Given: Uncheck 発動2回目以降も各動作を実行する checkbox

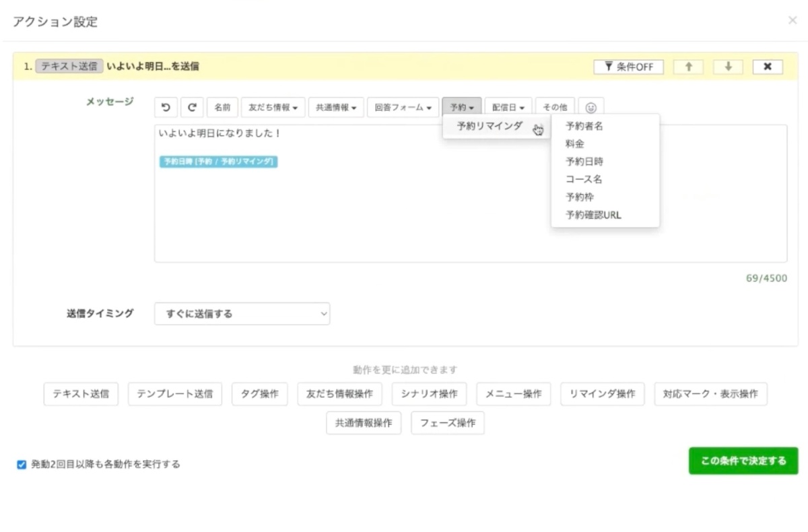Looking at the screenshot, I should click(x=22, y=464).
